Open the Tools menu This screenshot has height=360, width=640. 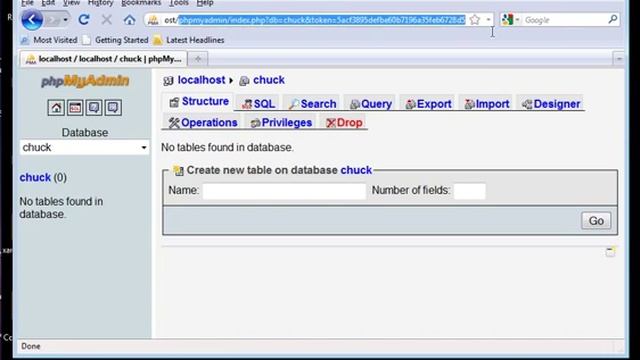point(179,3)
